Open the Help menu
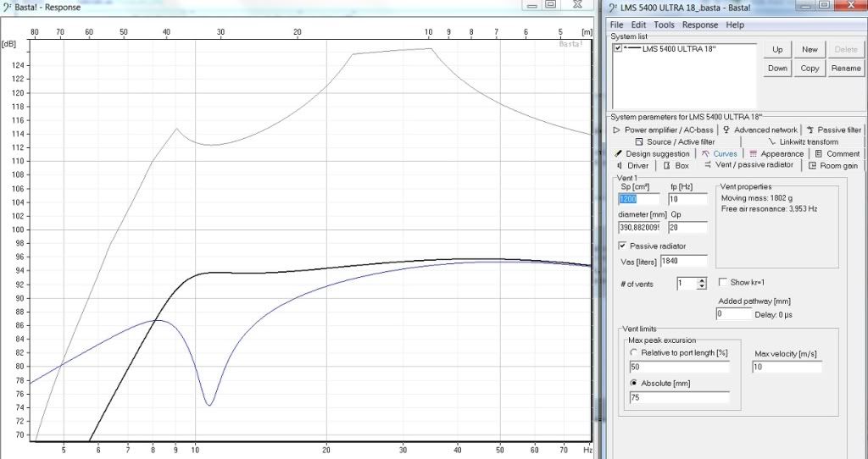 pos(735,25)
